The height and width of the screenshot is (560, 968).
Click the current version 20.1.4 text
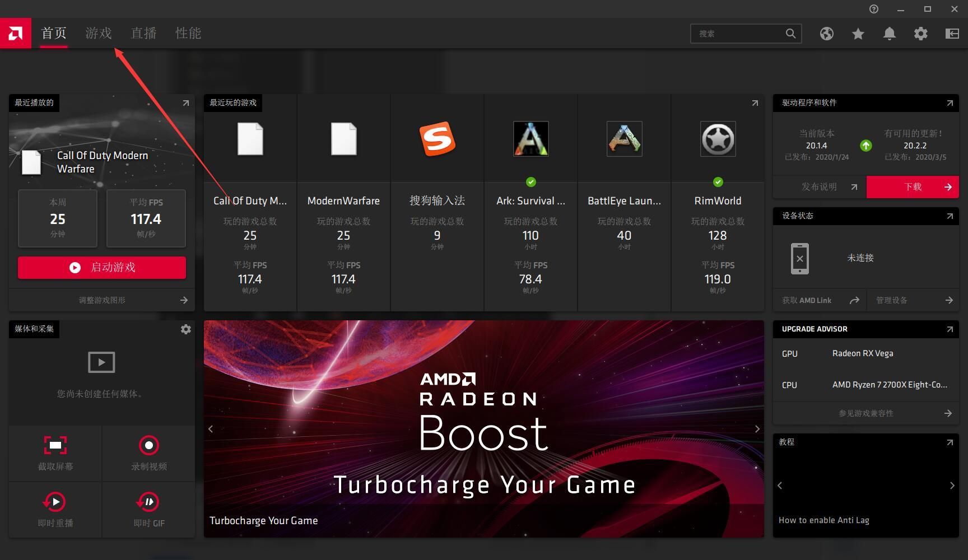coord(817,146)
